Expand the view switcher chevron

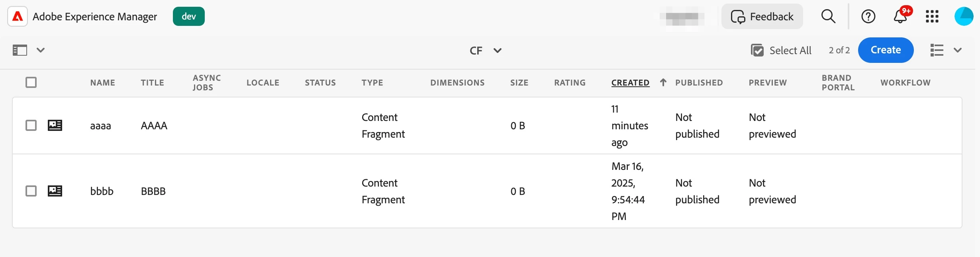pos(958,50)
